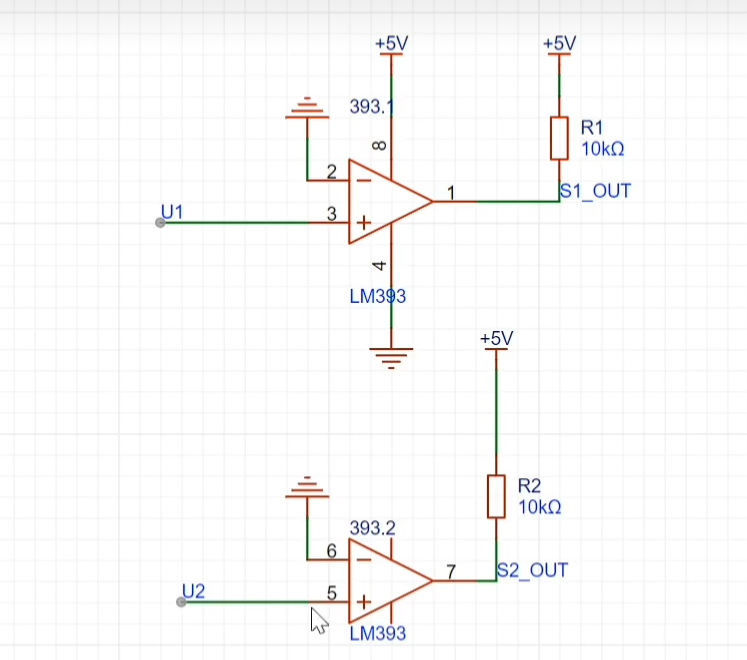Image resolution: width=747 pixels, height=660 pixels.
Task: Click pin number 8 on the supply pin
Action: pos(379,145)
